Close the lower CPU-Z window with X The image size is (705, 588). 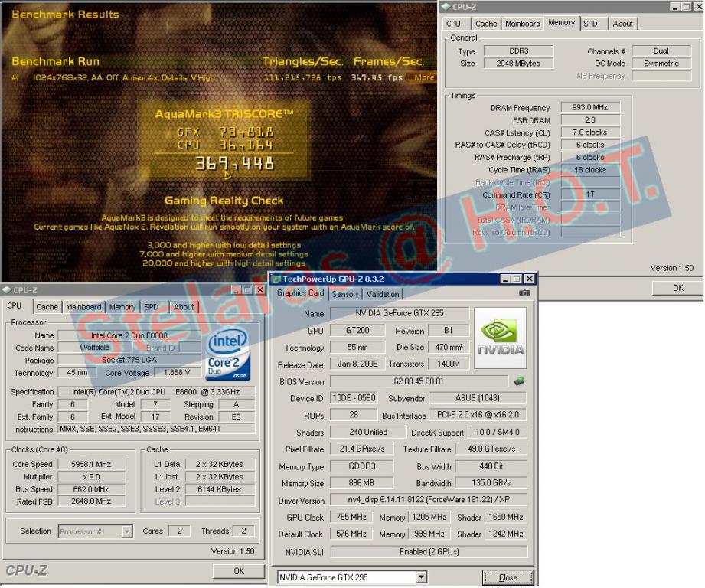click(x=259, y=290)
